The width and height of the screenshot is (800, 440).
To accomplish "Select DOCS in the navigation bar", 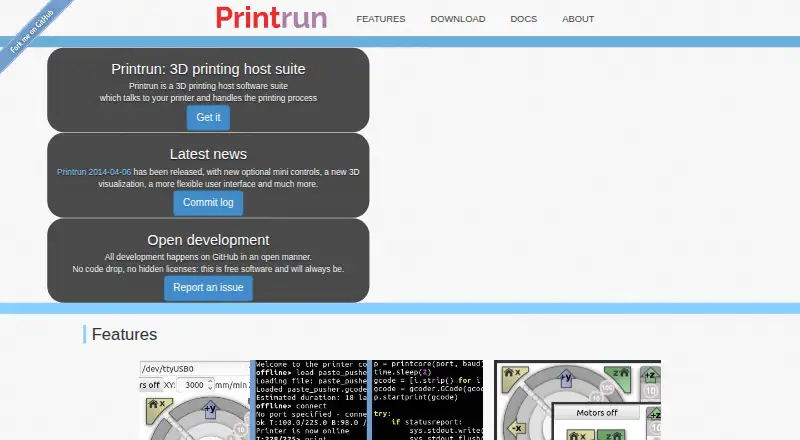I will click(523, 19).
